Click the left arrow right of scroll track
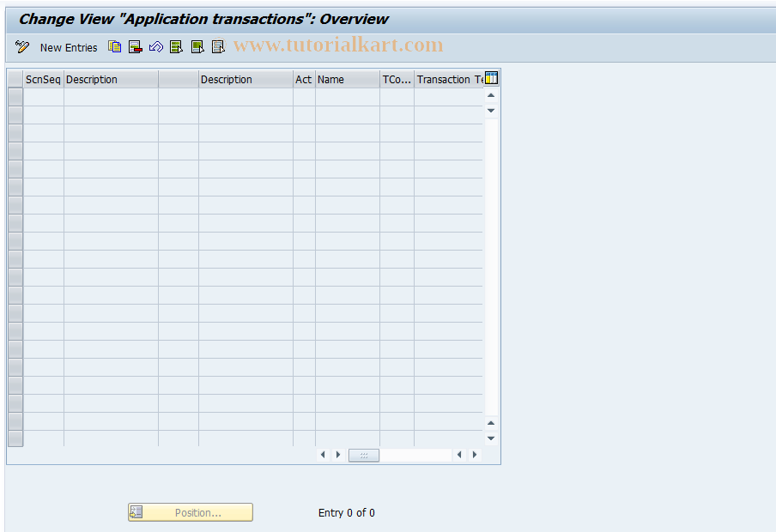776x532 pixels. point(458,455)
